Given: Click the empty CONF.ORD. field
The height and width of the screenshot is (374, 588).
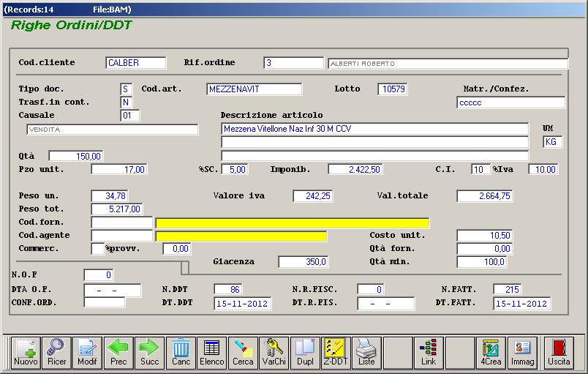Looking at the screenshot, I should tap(105, 302).
